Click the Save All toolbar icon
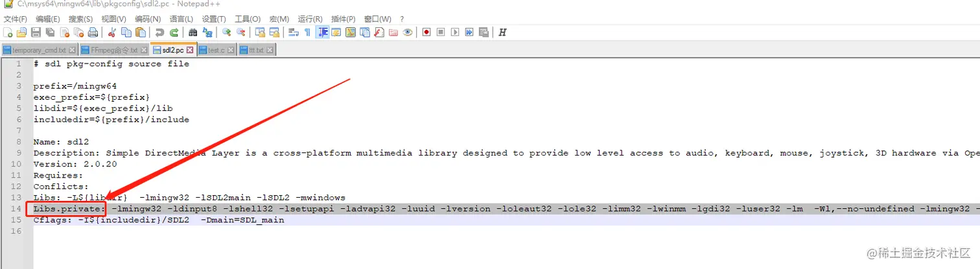Image resolution: width=980 pixels, height=269 pixels. (50, 32)
